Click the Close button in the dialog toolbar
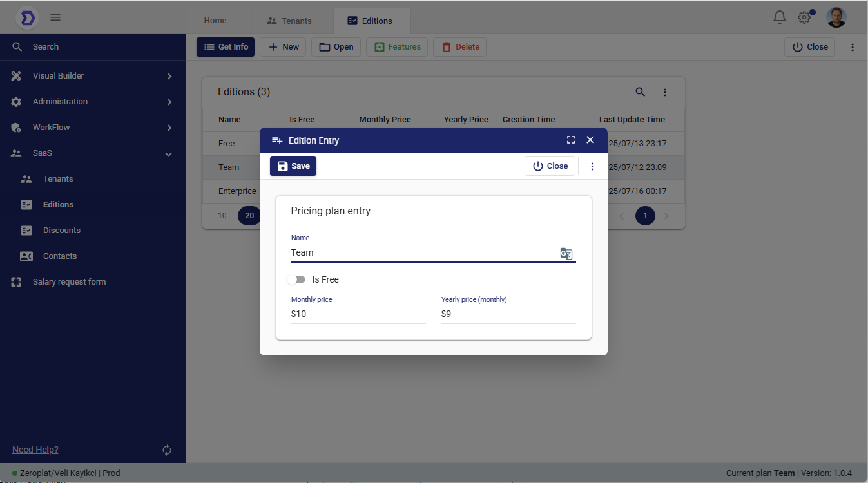868x483 pixels. pos(550,166)
